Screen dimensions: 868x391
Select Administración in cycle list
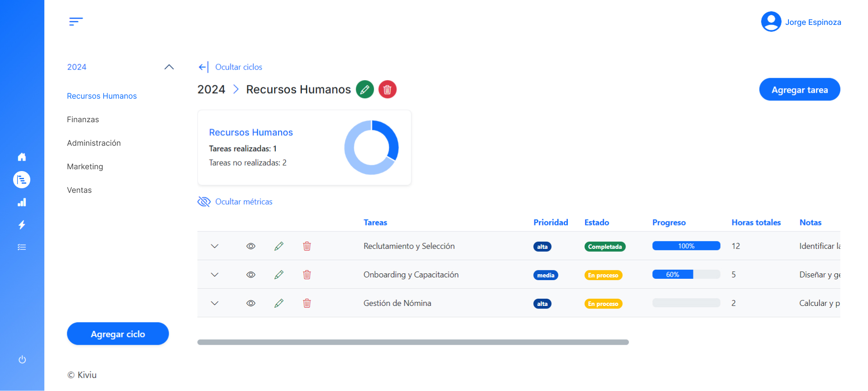click(94, 143)
